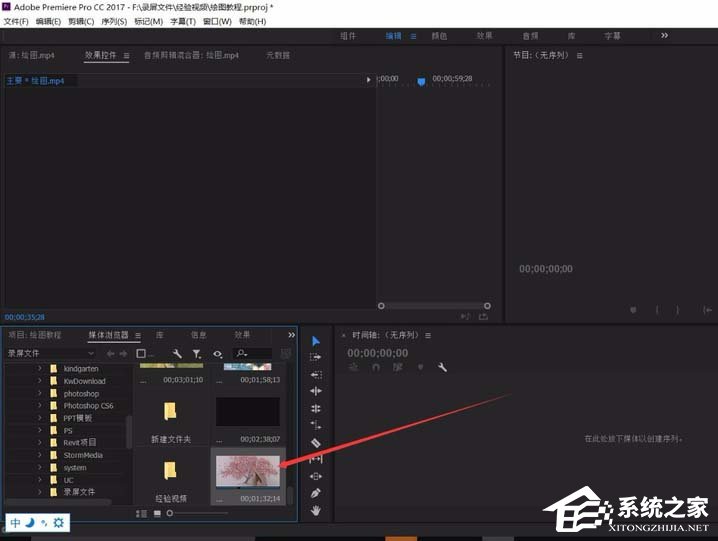
Task: Toggle snap magnet in timeline panel
Action: (375, 367)
